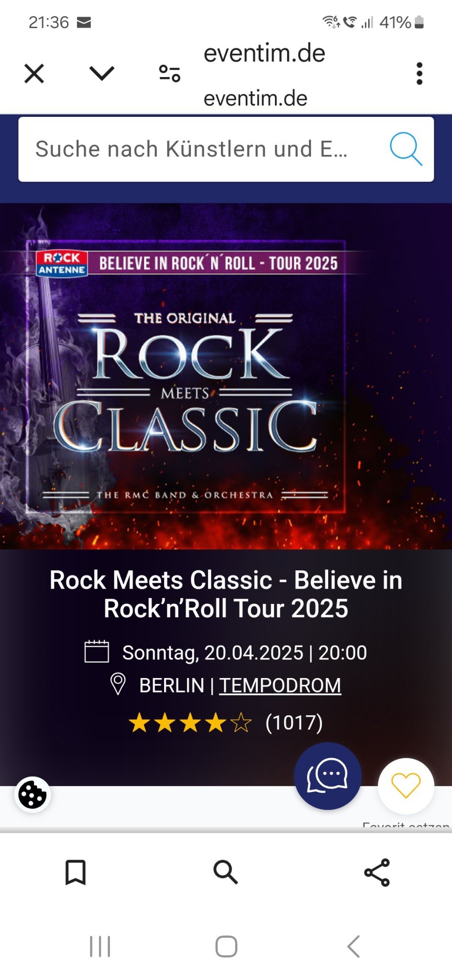452x980 pixels.
Task: Tap the eventim.de address title
Action: [265, 53]
